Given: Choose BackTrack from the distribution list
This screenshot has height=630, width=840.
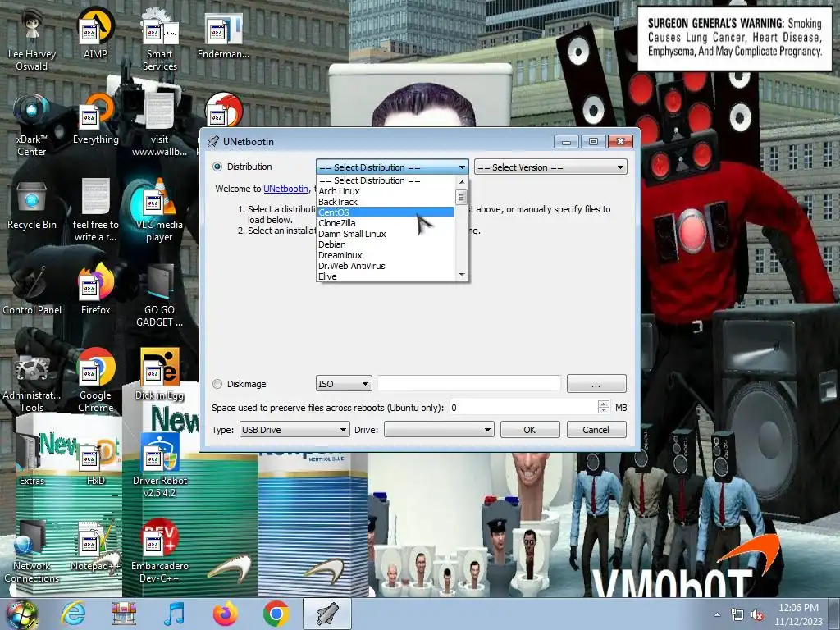Looking at the screenshot, I should click(386, 202).
